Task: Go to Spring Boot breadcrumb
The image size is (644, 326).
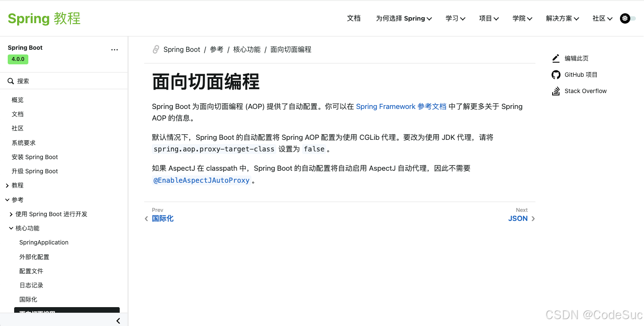Action: click(182, 49)
